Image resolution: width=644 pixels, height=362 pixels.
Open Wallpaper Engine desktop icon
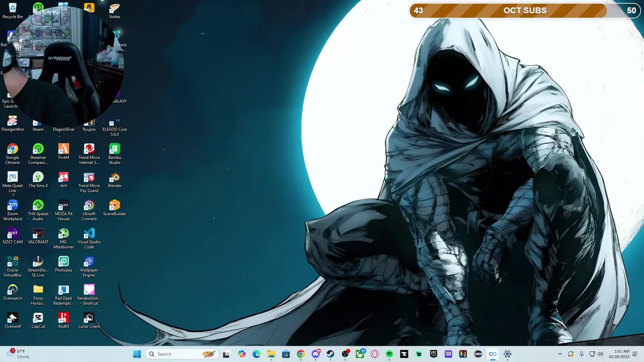click(89, 266)
